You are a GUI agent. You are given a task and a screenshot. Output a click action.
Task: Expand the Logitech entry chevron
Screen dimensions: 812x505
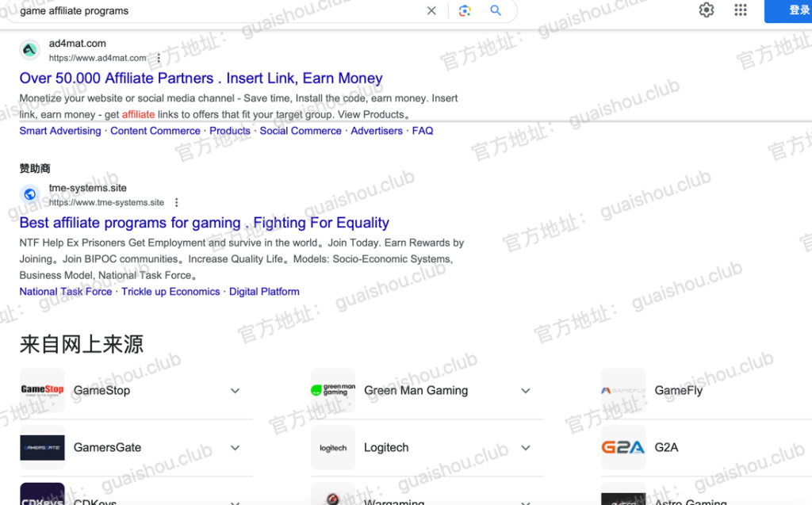(x=526, y=447)
